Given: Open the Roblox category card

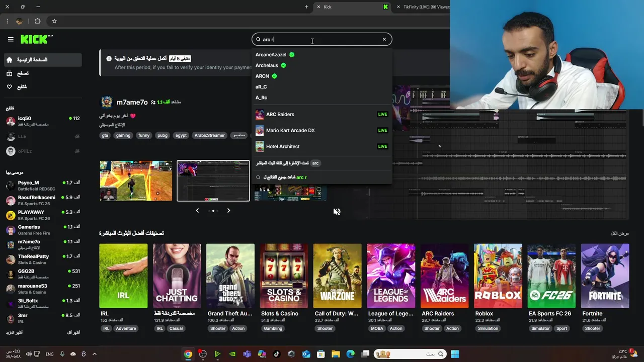Looking at the screenshot, I should (498, 276).
